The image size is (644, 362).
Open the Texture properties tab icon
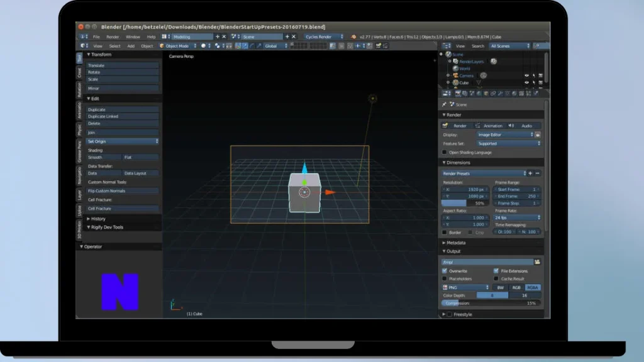pos(521,94)
